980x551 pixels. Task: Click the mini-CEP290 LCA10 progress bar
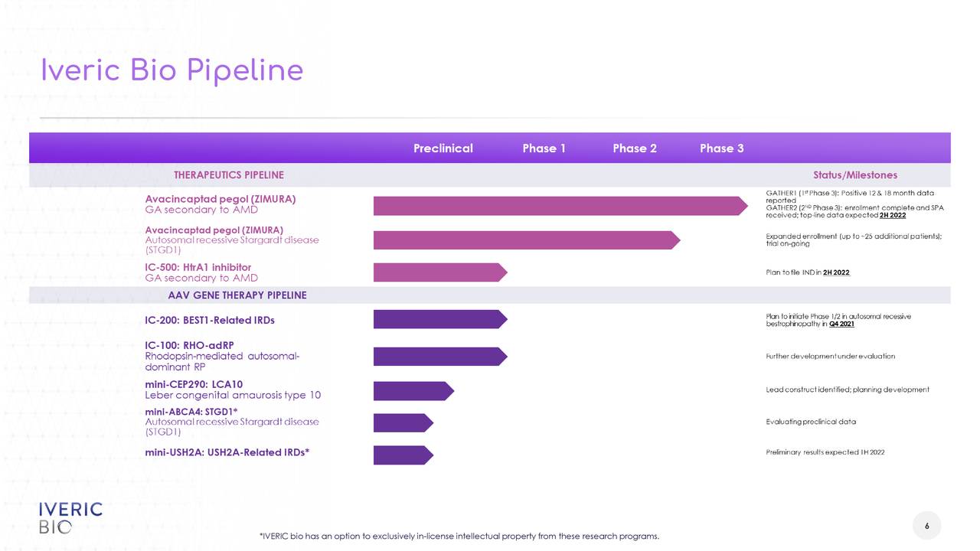click(x=413, y=391)
